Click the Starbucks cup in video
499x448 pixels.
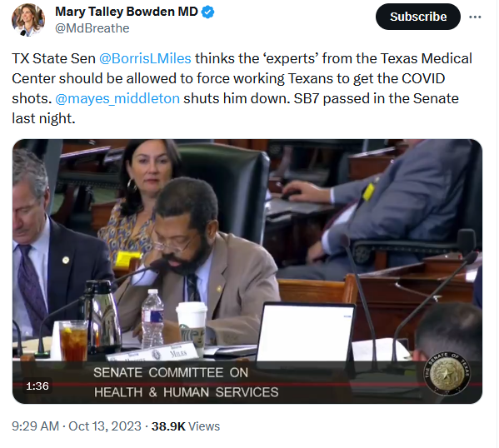(x=192, y=327)
